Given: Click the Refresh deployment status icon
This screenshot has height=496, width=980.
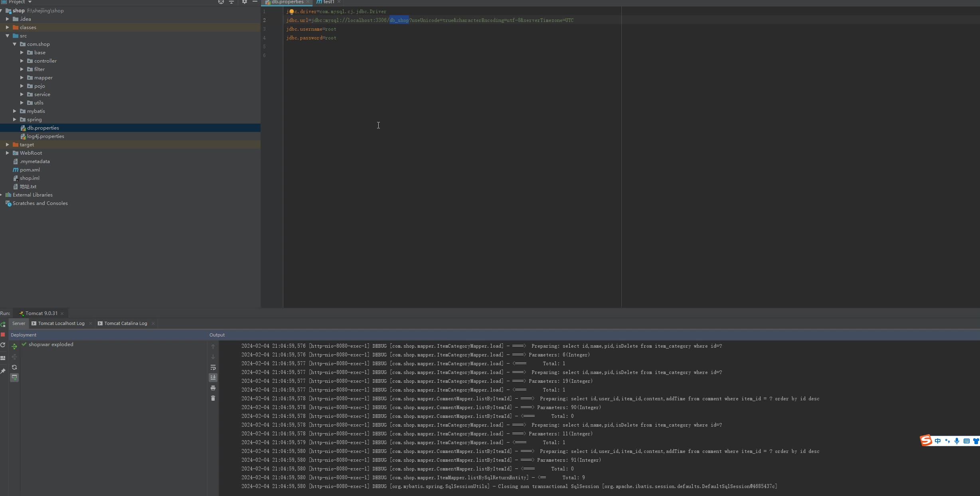Looking at the screenshot, I should (x=14, y=367).
